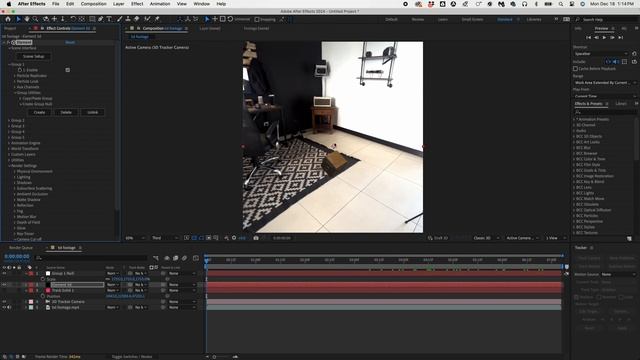Click the timeline current time field
This screenshot has height=360, width=640.
tap(17, 257)
